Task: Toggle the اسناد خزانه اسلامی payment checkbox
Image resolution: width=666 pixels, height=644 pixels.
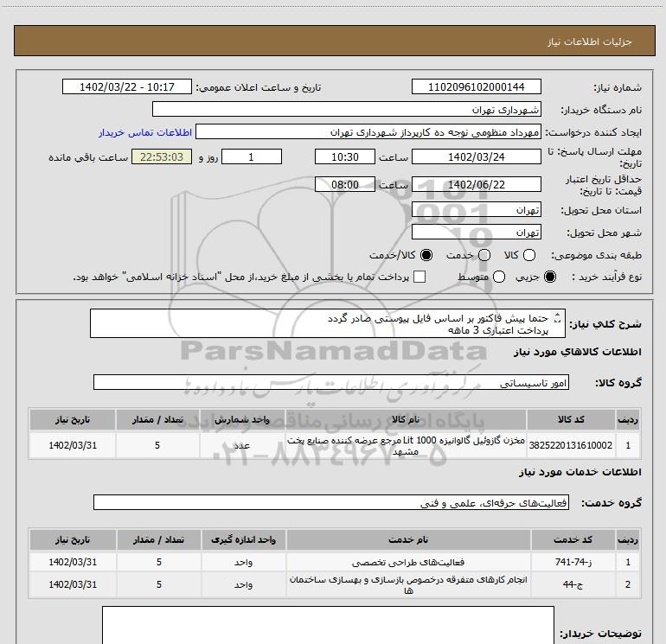Action: [x=419, y=277]
